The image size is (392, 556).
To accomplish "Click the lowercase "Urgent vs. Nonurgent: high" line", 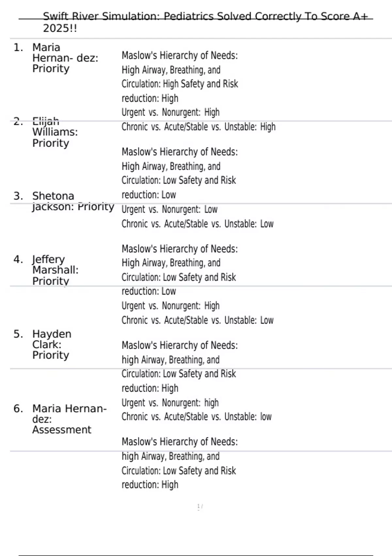I will [170, 403].
